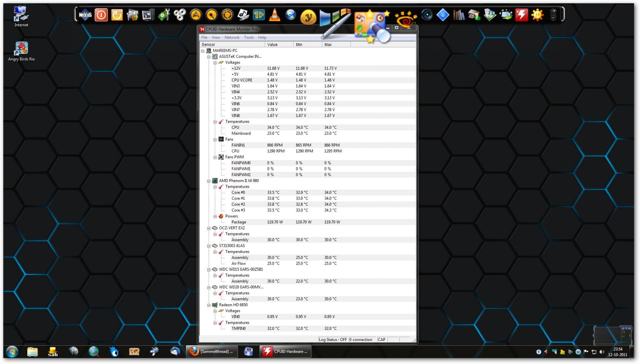Collapse the Fans PWM group
The height and width of the screenshot is (364, 640).
(215, 157)
